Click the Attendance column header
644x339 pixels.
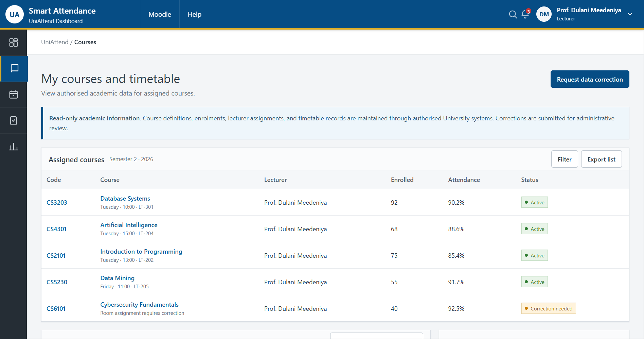[464, 180]
